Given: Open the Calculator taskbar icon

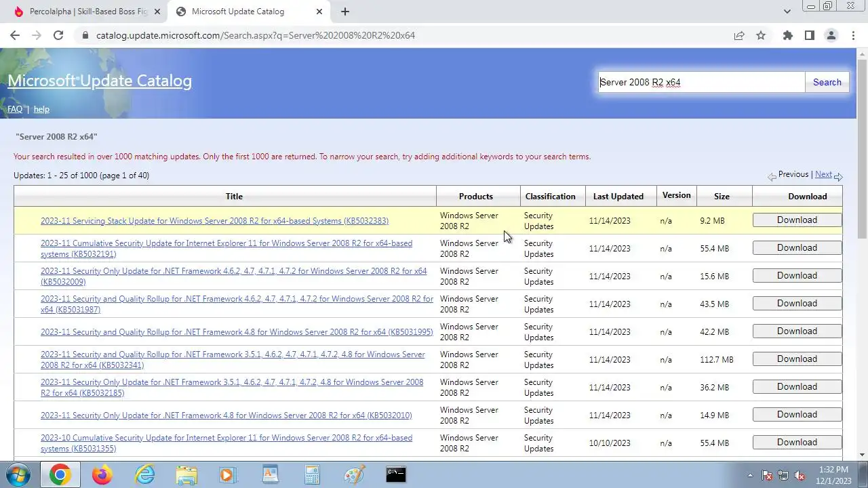Looking at the screenshot, I should (312, 474).
